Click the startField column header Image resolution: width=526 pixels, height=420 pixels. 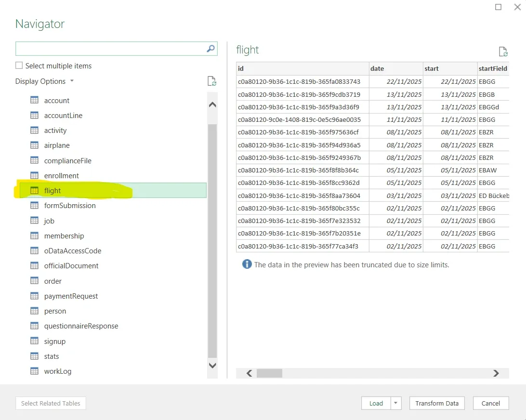493,68
